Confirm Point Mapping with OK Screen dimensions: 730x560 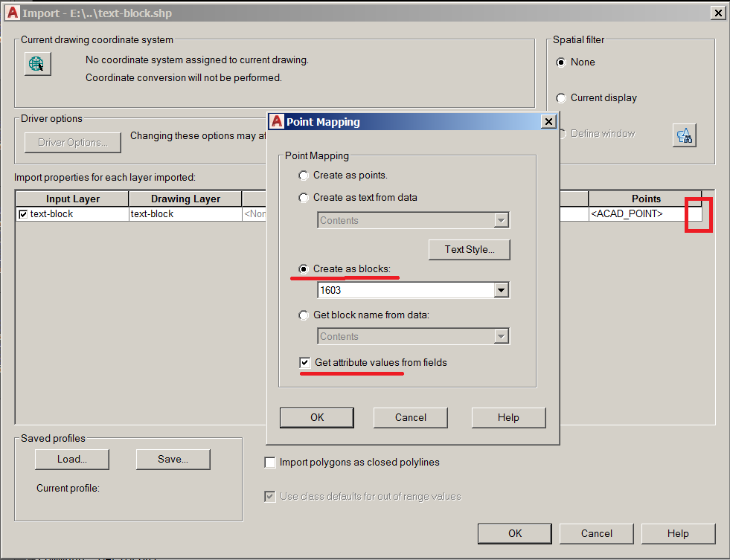[316, 417]
